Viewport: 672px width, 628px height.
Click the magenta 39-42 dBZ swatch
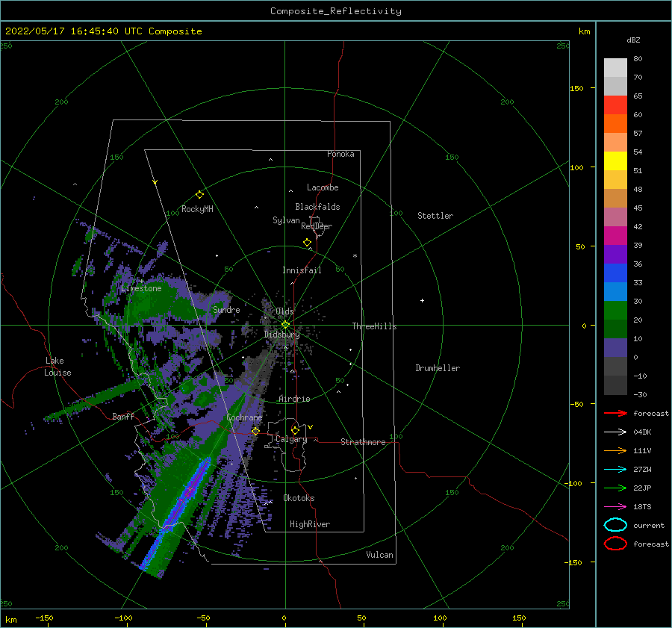[x=615, y=236]
